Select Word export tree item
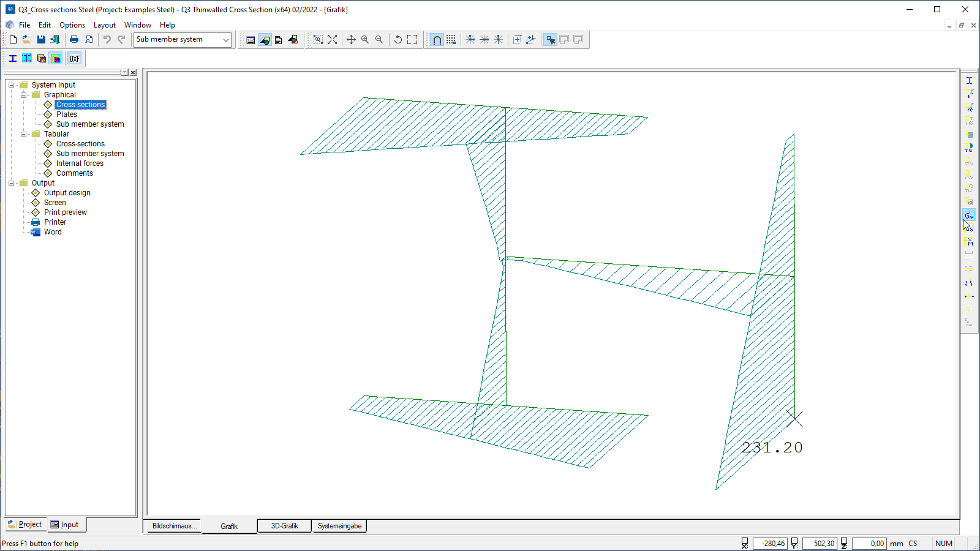980x551 pixels. tap(53, 232)
